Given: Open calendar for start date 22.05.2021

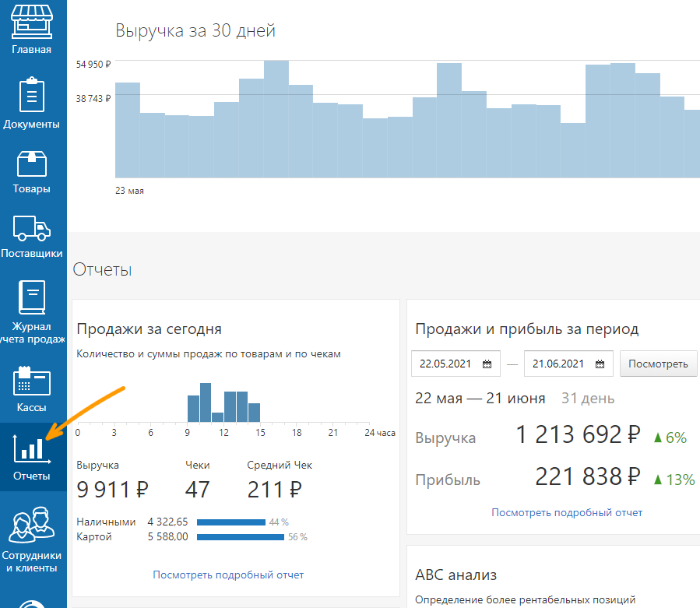Looking at the screenshot, I should click(487, 364).
